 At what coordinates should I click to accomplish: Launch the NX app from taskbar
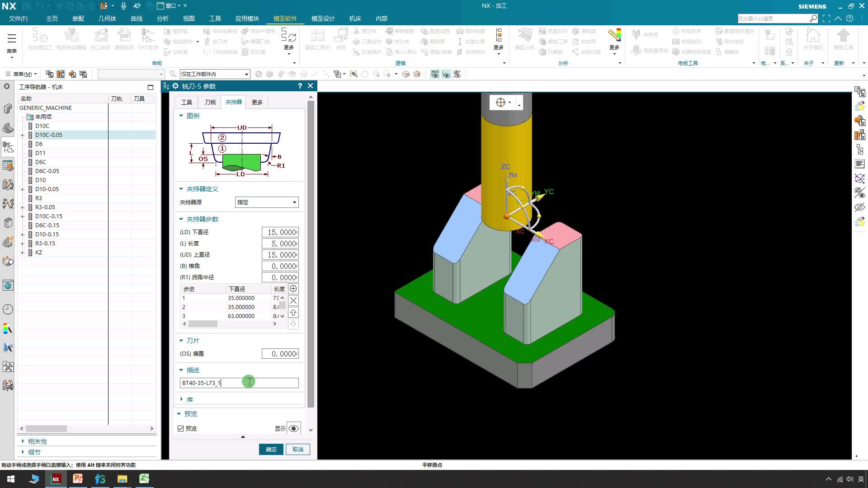[x=56, y=479]
